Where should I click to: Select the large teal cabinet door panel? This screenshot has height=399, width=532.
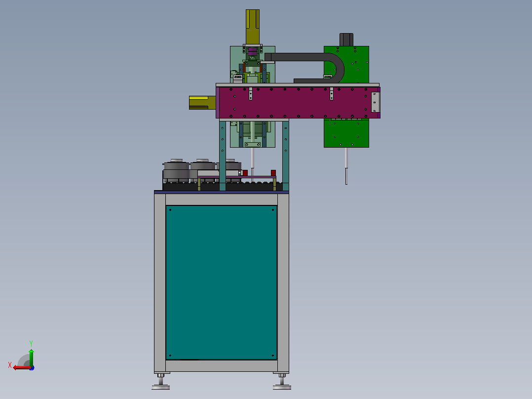[x=221, y=282]
